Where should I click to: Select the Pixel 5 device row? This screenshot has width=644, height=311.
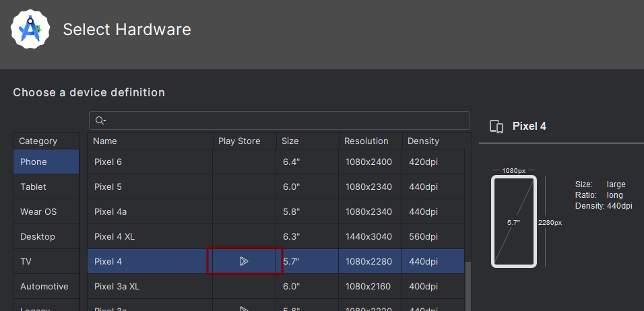[x=276, y=186]
